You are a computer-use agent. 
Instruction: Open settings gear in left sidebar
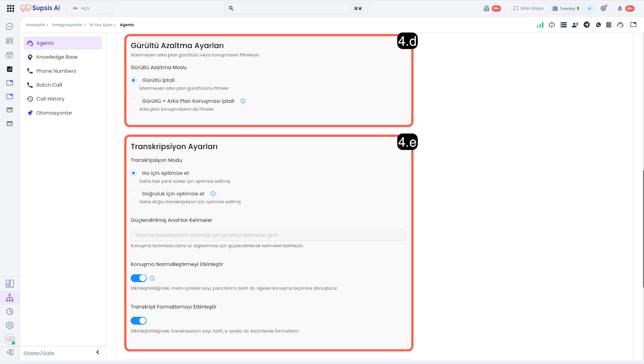coord(10,325)
